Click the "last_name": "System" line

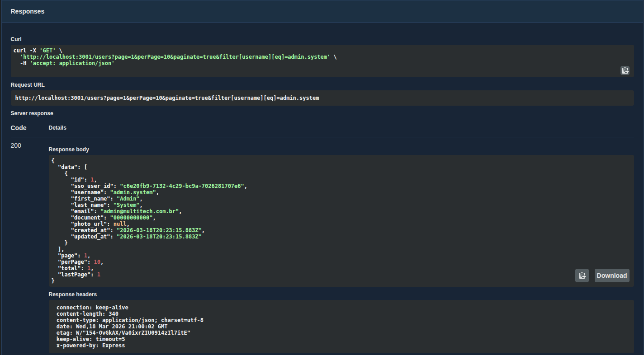[x=107, y=205]
